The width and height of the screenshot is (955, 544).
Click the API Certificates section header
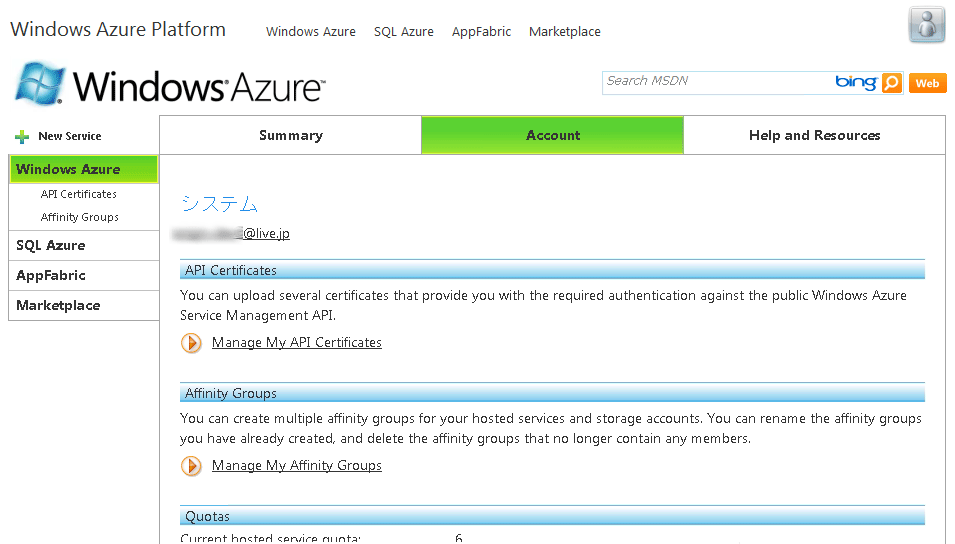552,270
